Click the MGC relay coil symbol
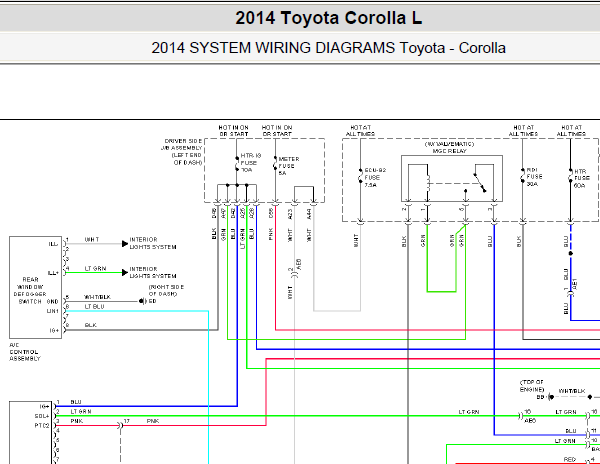This screenshot has height=464, width=600. pyautogui.click(x=428, y=183)
